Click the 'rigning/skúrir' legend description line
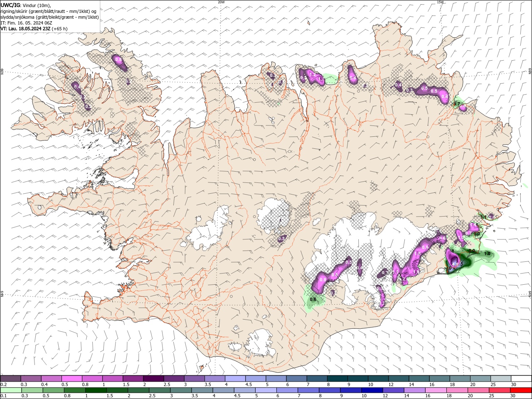The width and height of the screenshot is (532, 399). [49, 11]
